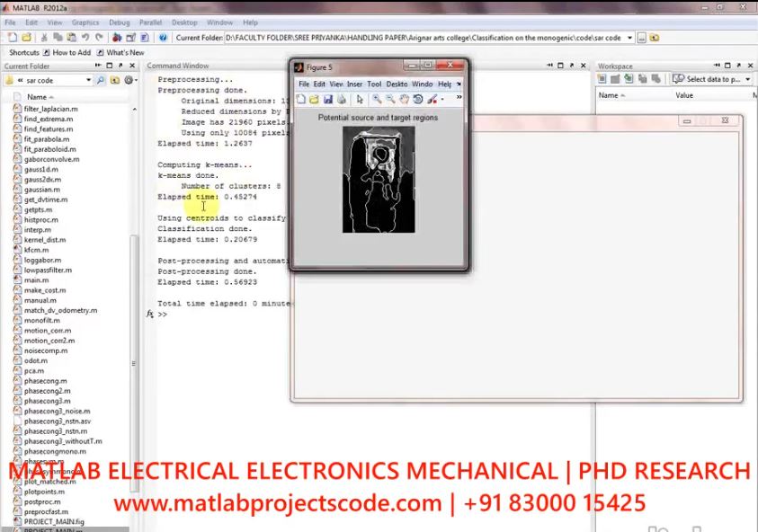Click the Rotate 3D tool in Figure 5
The height and width of the screenshot is (532, 758).
click(x=418, y=99)
